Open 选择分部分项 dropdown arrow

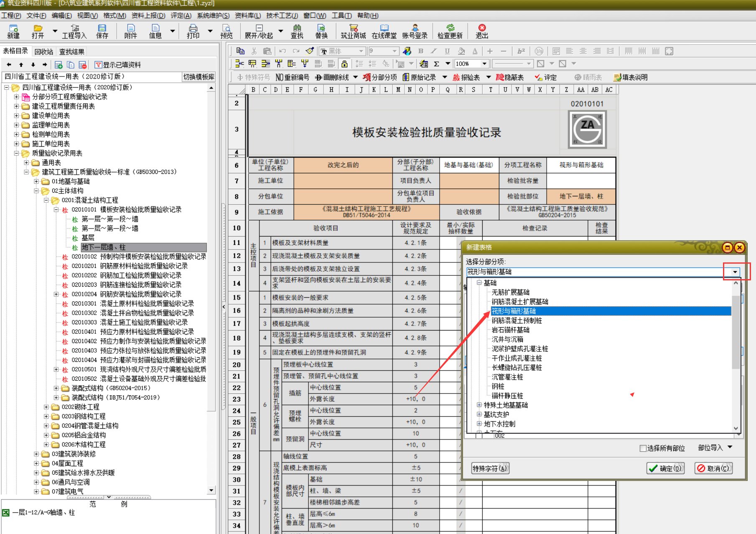735,272
